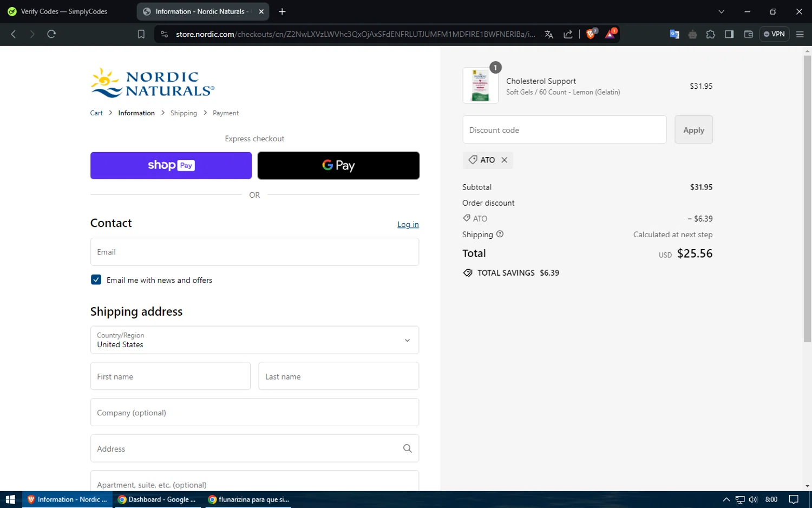Click the Last name field
Screen dimensions: 812x508
339,376
